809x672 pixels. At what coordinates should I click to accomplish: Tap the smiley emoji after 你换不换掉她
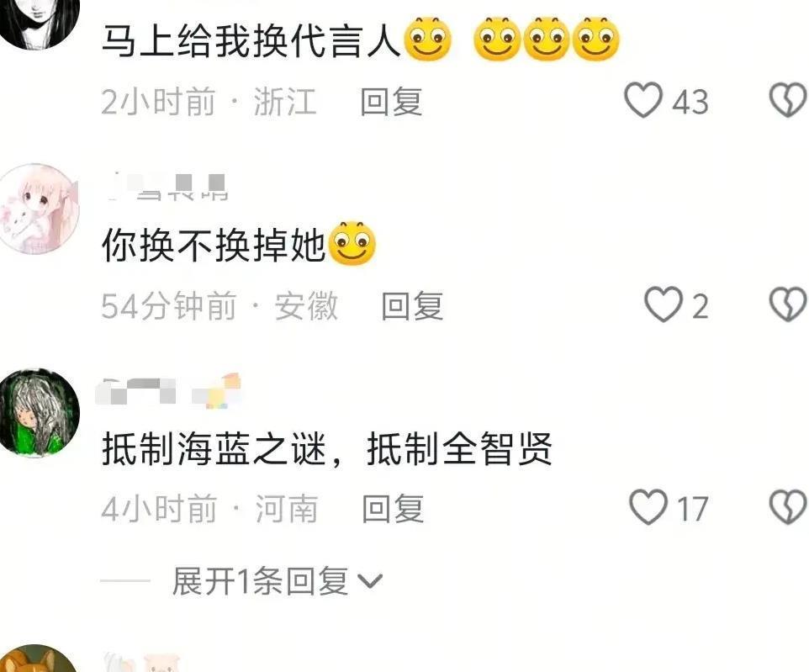[x=352, y=244]
